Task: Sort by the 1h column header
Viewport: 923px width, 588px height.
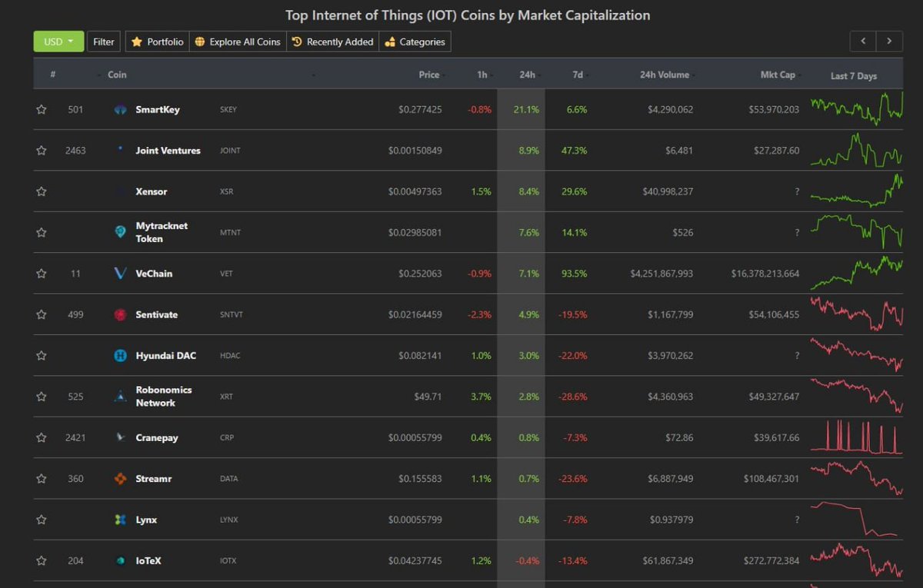Action: [x=482, y=75]
